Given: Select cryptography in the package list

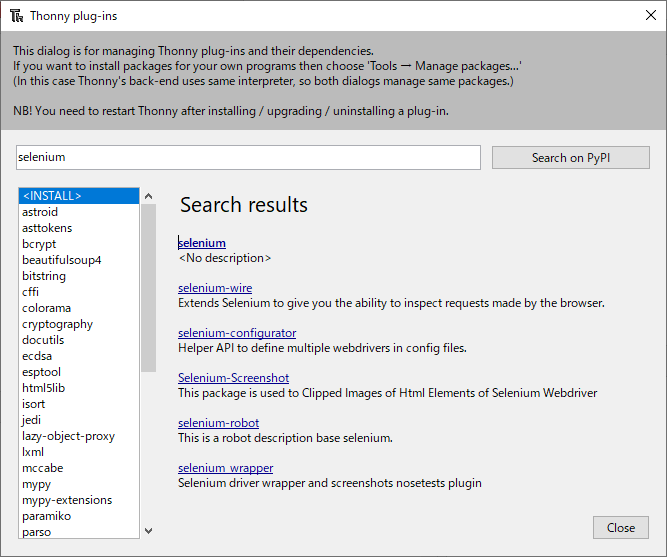Looking at the screenshot, I should [x=79, y=324].
